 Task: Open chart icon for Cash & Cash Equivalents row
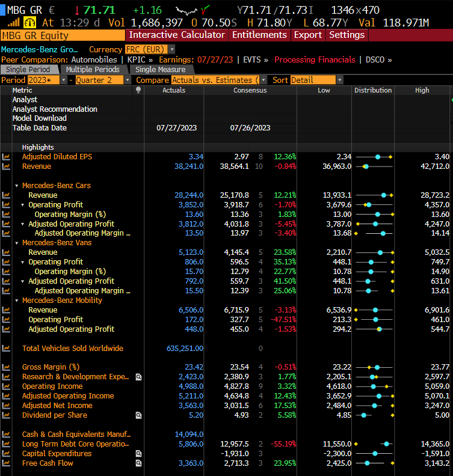[6, 435]
